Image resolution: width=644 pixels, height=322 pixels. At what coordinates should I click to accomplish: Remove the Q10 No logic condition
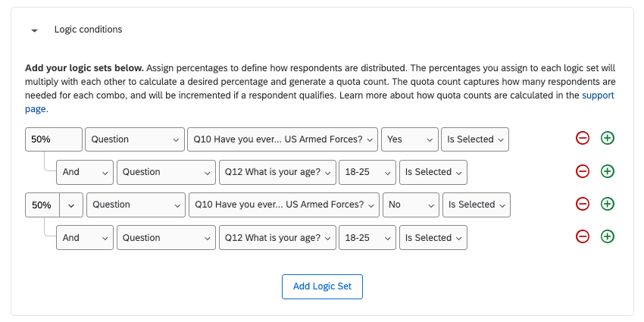coord(582,204)
